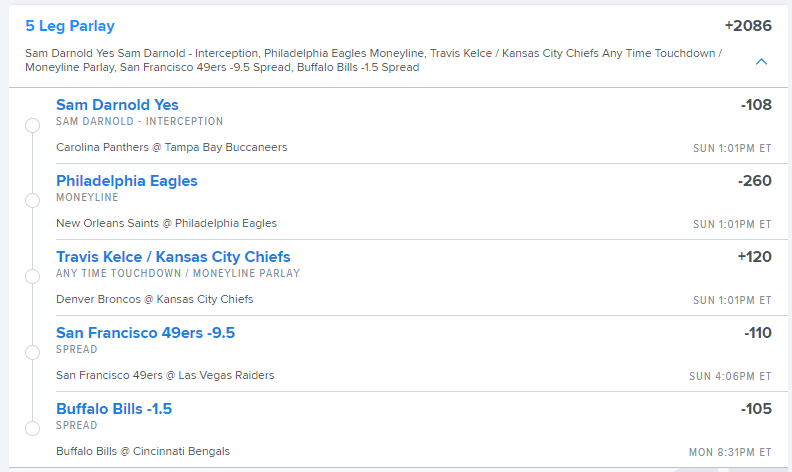
Task: Click the 5 Leg Parlay title
Action: 70,26
